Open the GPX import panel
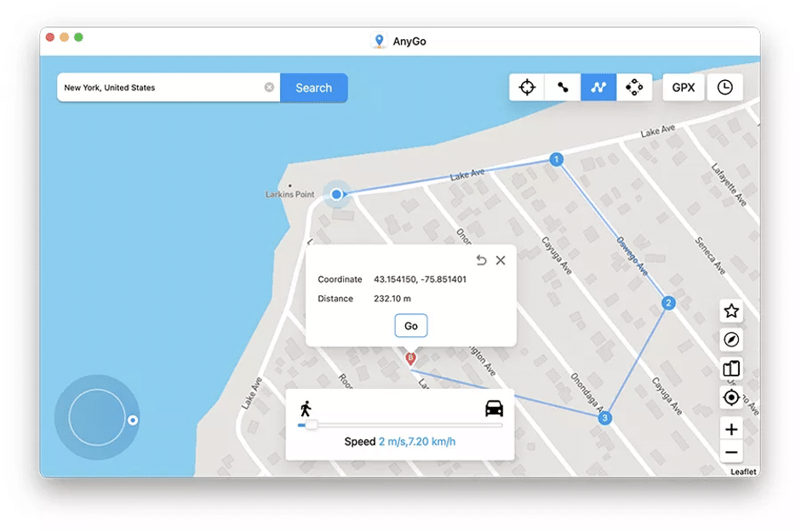Viewport: 801px width, 532px height. coord(683,87)
